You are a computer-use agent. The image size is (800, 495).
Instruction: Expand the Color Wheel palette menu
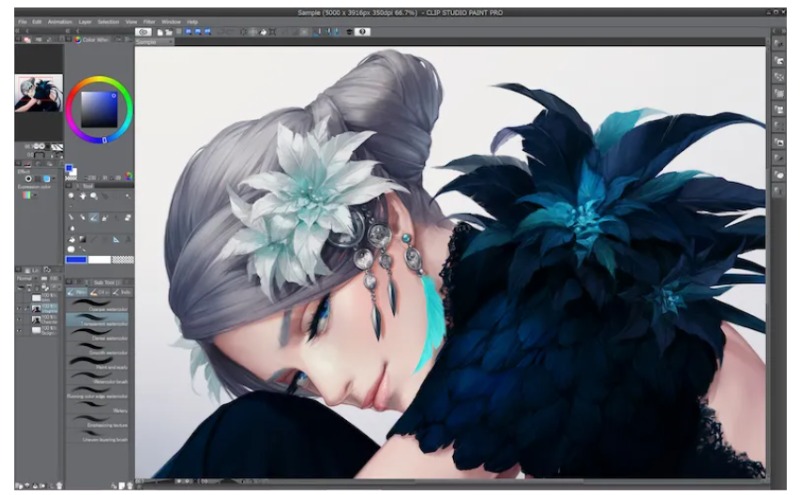pyautogui.click(x=70, y=41)
